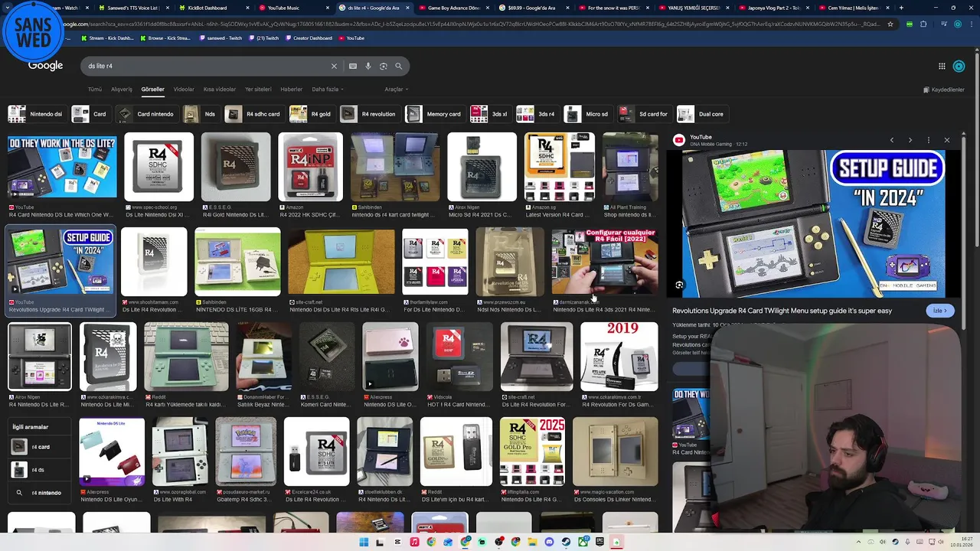Open the Google apps grid
Screen dimensions: 980x551
pyautogui.click(x=942, y=66)
